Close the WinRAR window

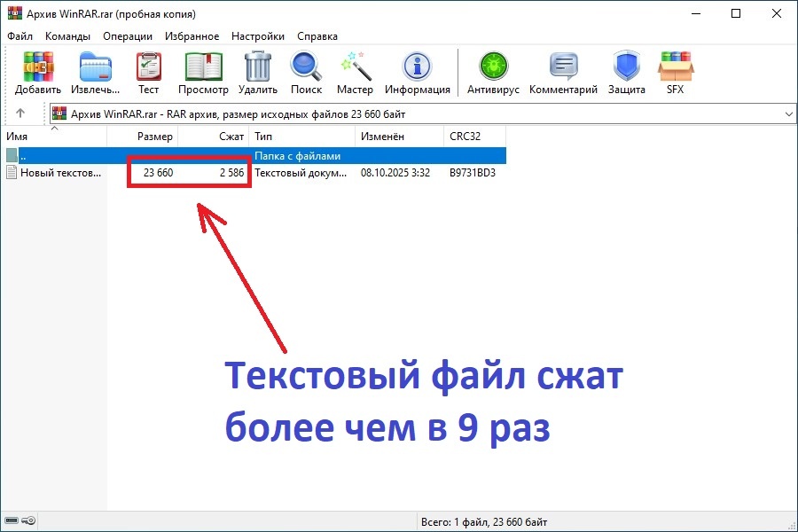tap(777, 14)
